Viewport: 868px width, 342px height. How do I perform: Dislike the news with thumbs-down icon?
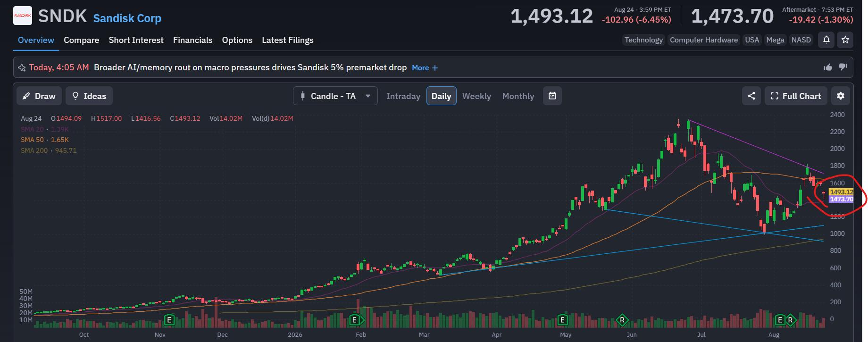pos(843,67)
